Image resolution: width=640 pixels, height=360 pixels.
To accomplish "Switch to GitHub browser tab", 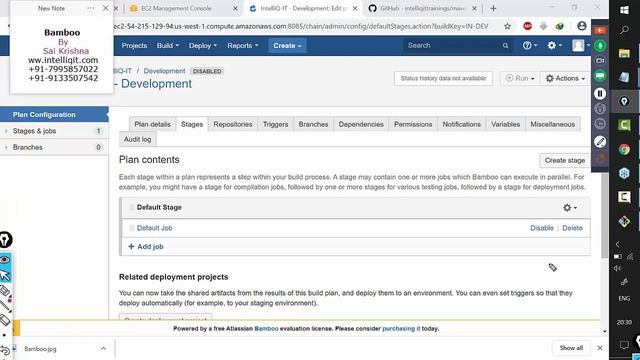I will click(422, 8).
